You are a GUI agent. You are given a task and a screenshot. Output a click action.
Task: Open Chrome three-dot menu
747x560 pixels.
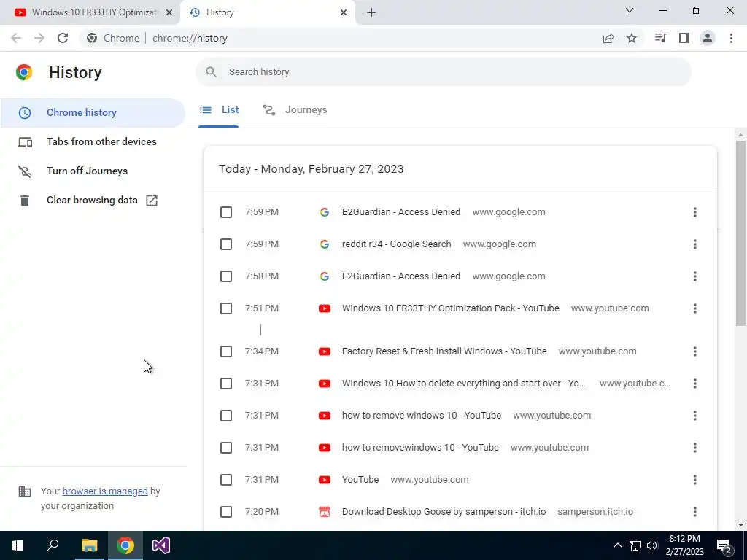[x=731, y=38]
